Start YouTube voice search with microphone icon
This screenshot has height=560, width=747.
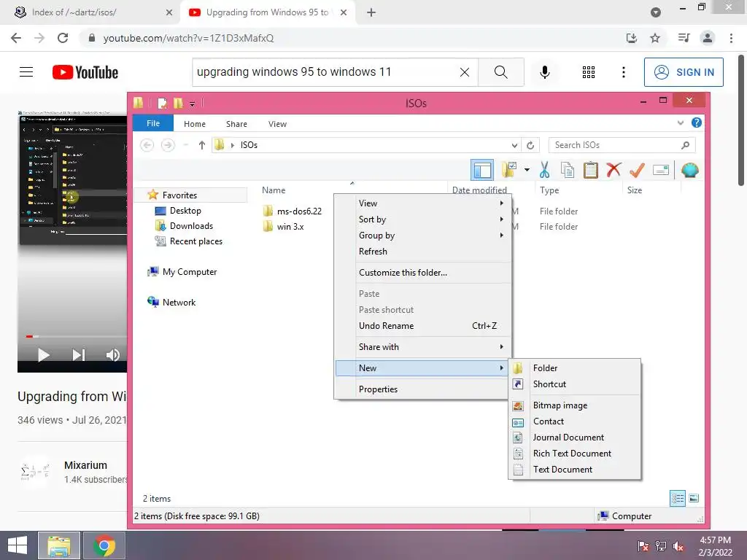point(544,72)
